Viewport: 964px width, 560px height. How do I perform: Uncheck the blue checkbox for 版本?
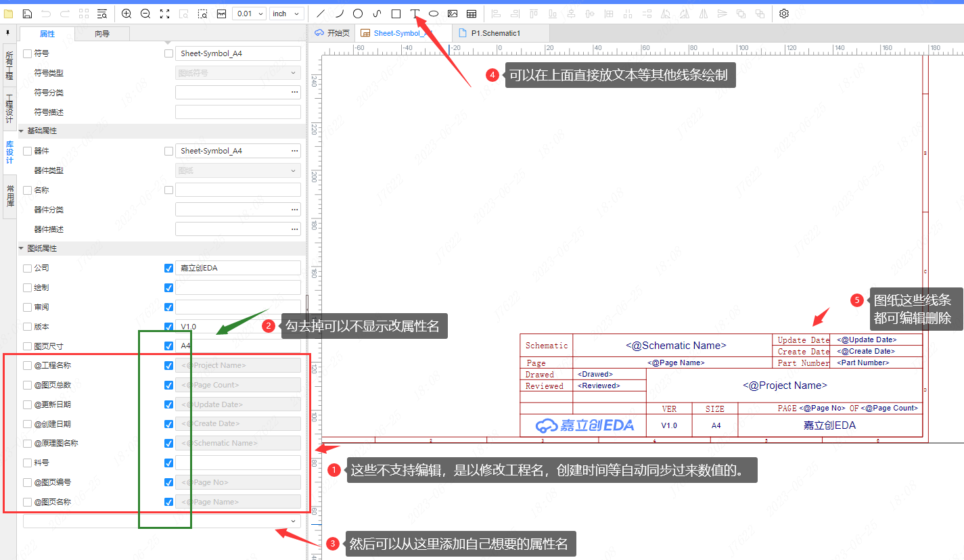(x=169, y=327)
